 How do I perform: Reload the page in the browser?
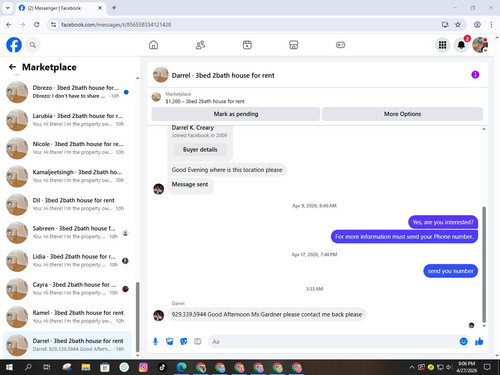(x=37, y=25)
